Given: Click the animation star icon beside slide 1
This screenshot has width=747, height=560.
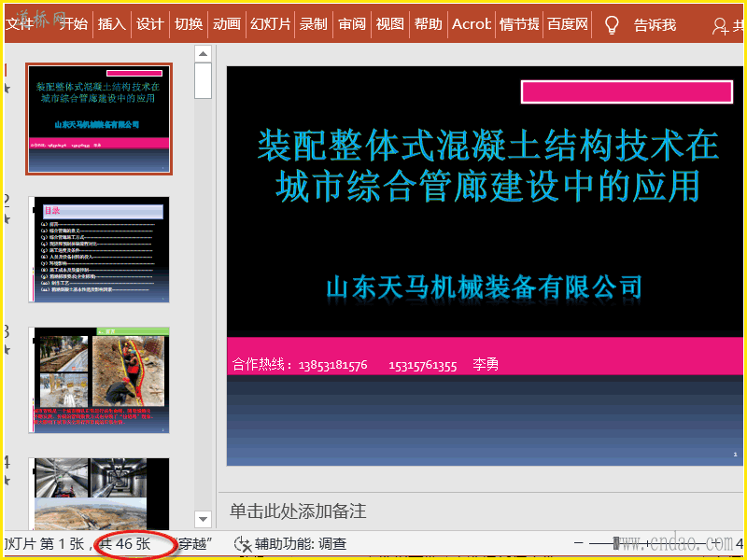Looking at the screenshot, I should coord(7,89).
